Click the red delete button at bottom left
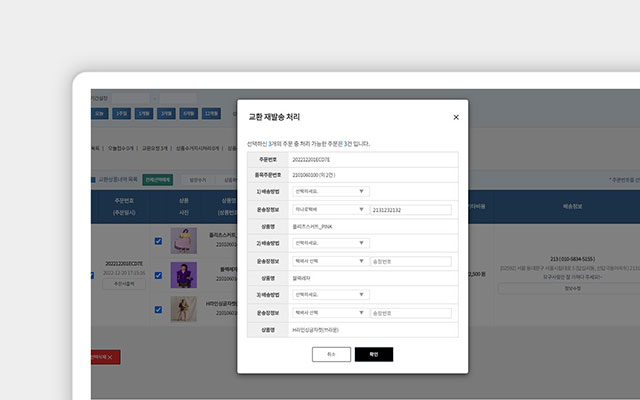 104,356
